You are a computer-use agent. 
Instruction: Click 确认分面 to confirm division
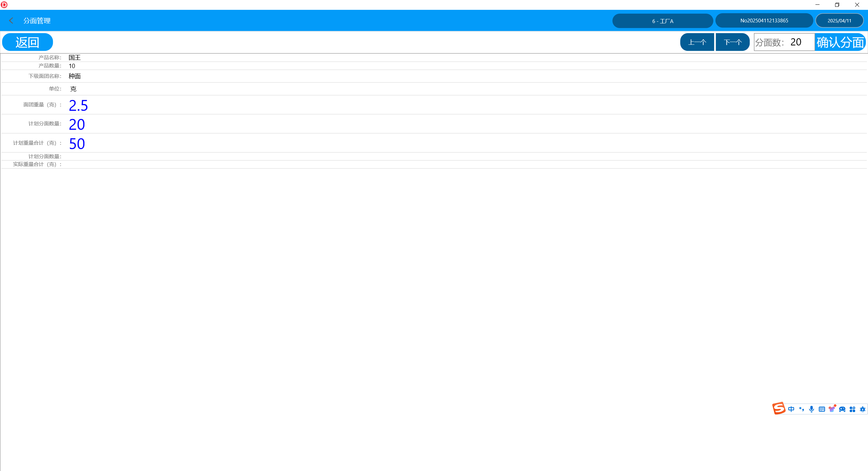click(840, 42)
